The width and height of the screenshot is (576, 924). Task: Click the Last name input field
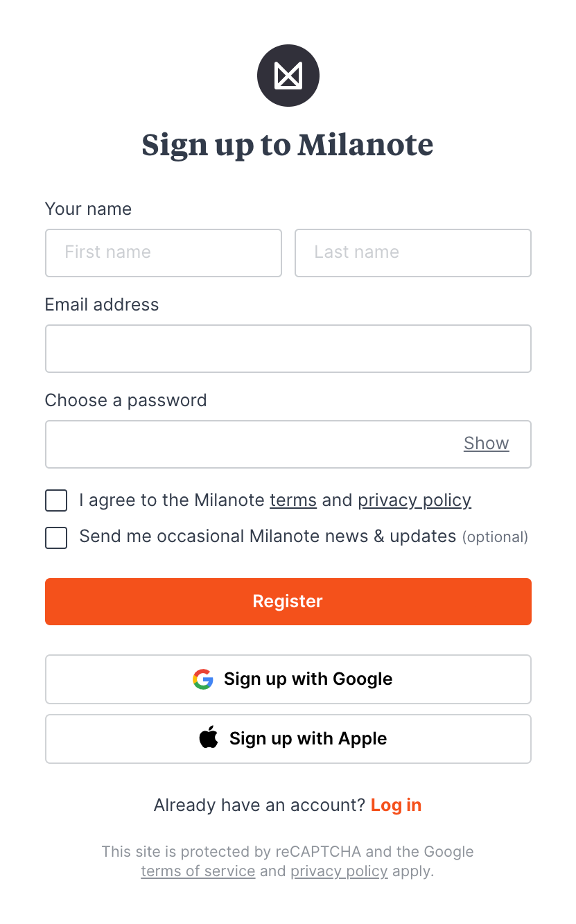(x=412, y=252)
